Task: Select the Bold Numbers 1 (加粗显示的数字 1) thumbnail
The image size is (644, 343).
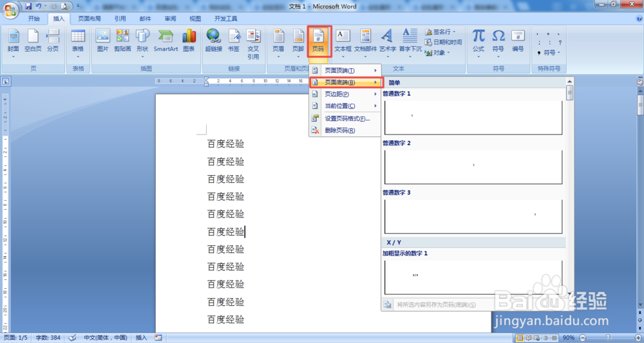Action: [x=473, y=277]
